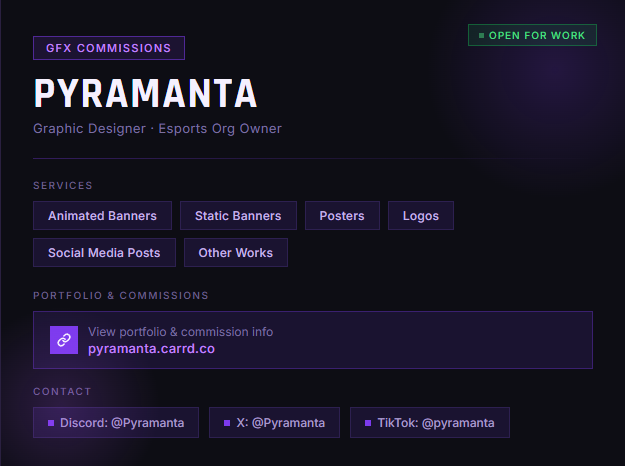This screenshot has height=466, width=625.
Task: Select the Posters service tag
Action: 342,216
